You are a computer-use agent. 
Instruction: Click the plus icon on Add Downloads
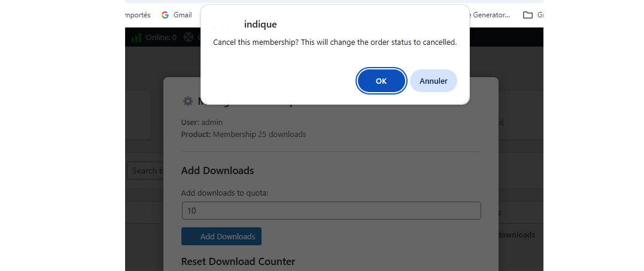tap(193, 237)
